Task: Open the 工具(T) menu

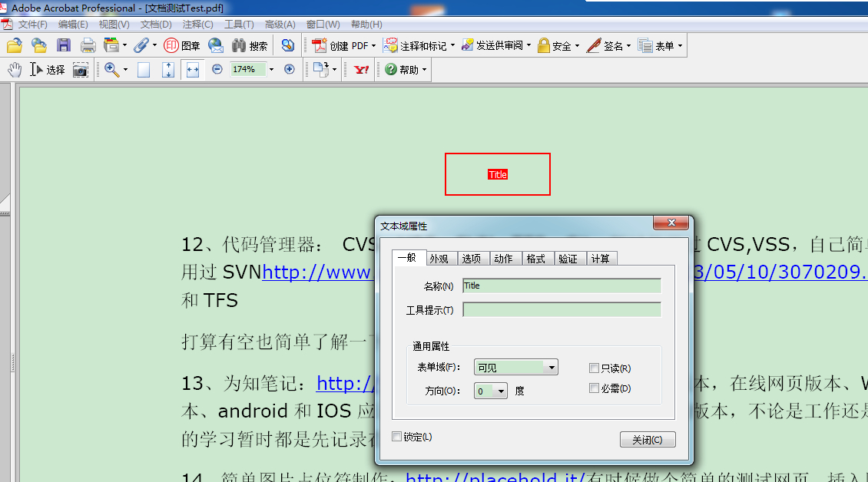Action: click(x=239, y=25)
